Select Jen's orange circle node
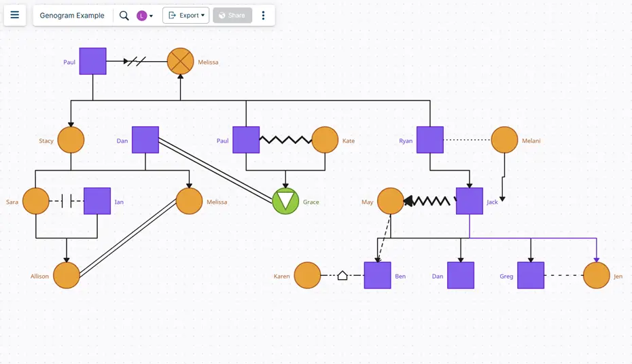This screenshot has width=632, height=364. click(596, 275)
